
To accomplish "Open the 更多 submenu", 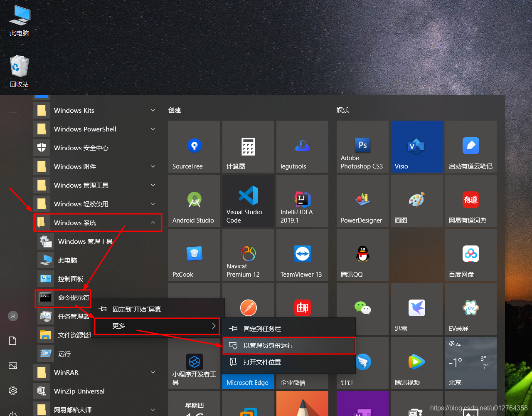I will [x=157, y=326].
